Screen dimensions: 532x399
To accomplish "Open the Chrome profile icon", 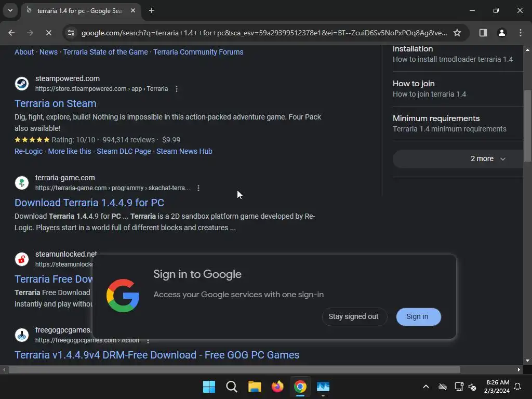I will [502, 33].
